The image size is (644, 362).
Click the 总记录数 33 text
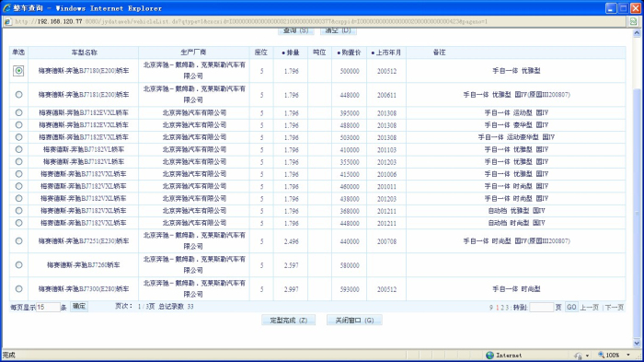point(176,307)
